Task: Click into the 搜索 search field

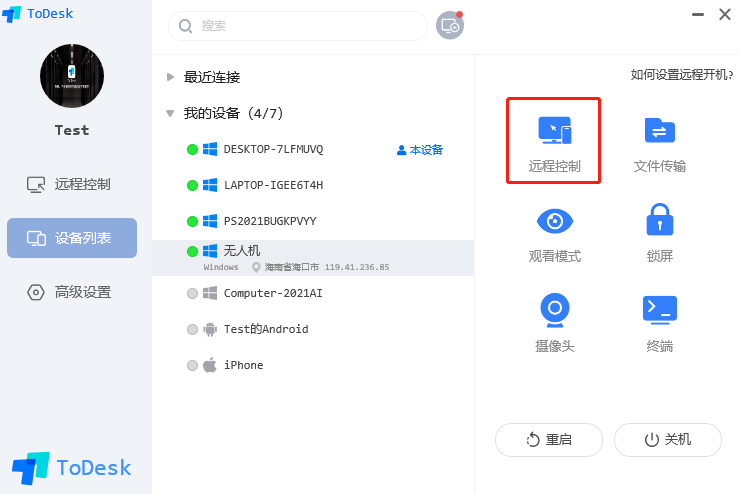Action: click(x=298, y=25)
